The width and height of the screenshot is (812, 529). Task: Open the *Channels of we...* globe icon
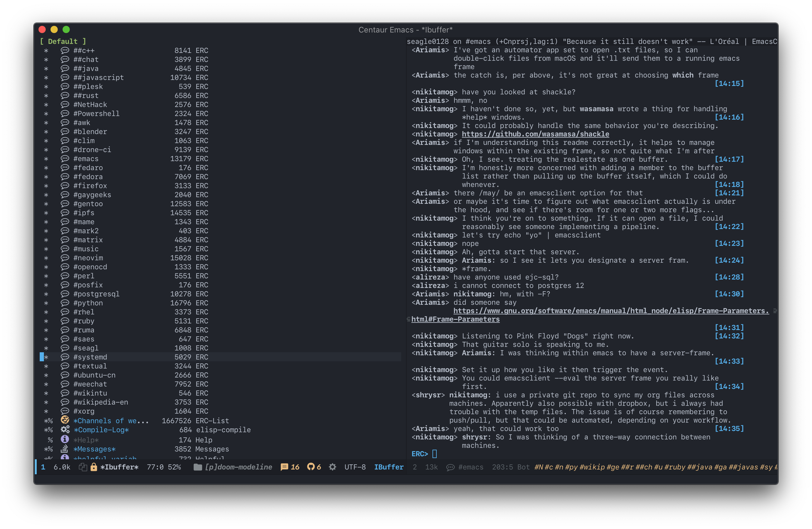click(65, 420)
